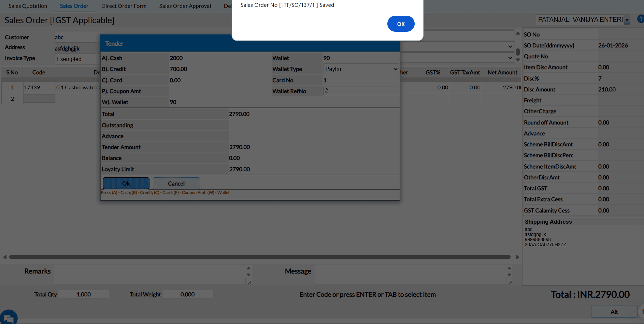Viewport: 644px width, 324px height.
Task: Go to Sales Order Approval tab
Action: pyautogui.click(x=185, y=6)
